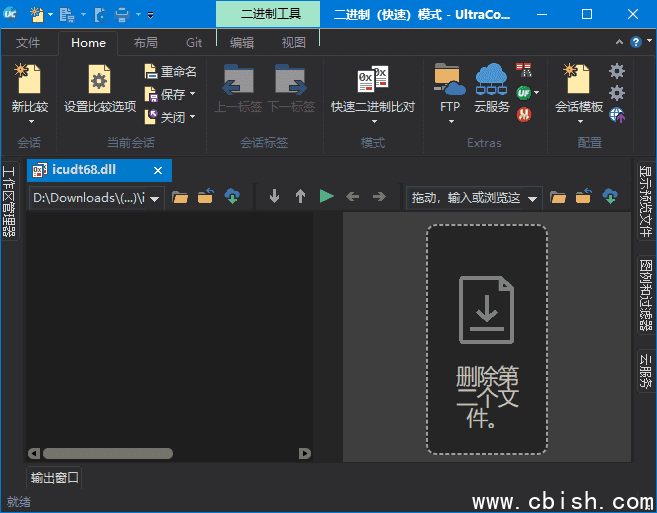Open 云服务 cloud services icon

click(491, 81)
